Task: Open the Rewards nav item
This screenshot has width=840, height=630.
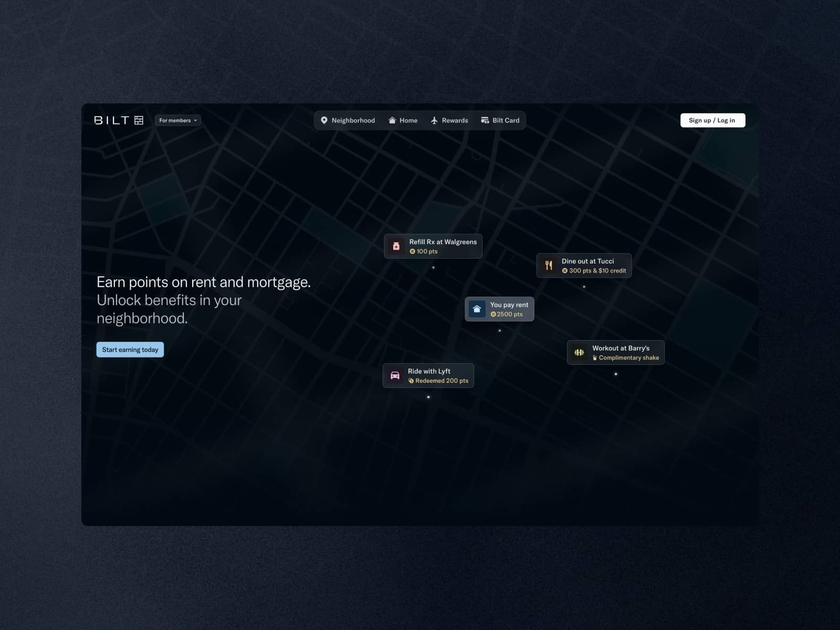Action: (x=449, y=120)
